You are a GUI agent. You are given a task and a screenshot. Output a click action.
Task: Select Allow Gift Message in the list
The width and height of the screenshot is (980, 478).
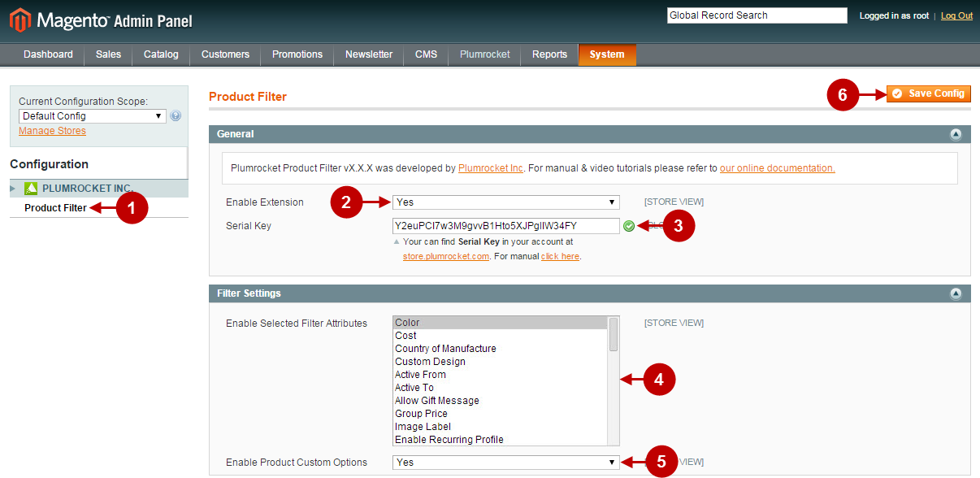(501, 401)
